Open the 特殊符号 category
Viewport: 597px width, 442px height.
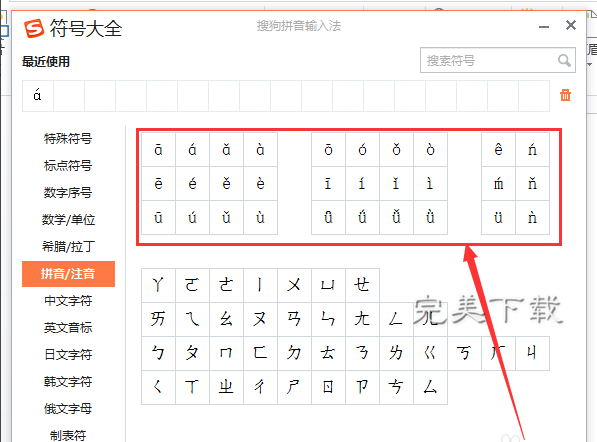point(68,139)
